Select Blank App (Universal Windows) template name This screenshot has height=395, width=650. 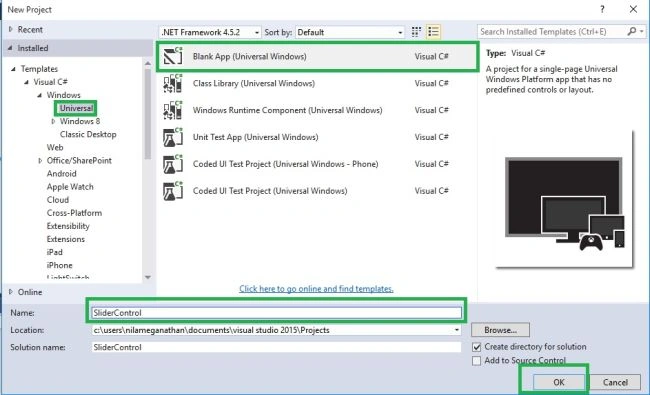[250, 56]
